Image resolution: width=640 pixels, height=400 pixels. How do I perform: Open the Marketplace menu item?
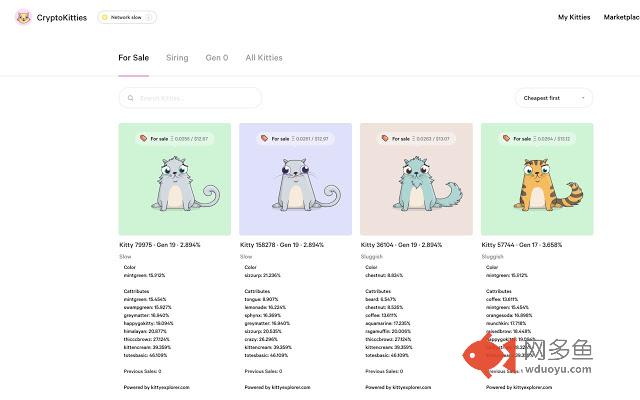pos(621,17)
